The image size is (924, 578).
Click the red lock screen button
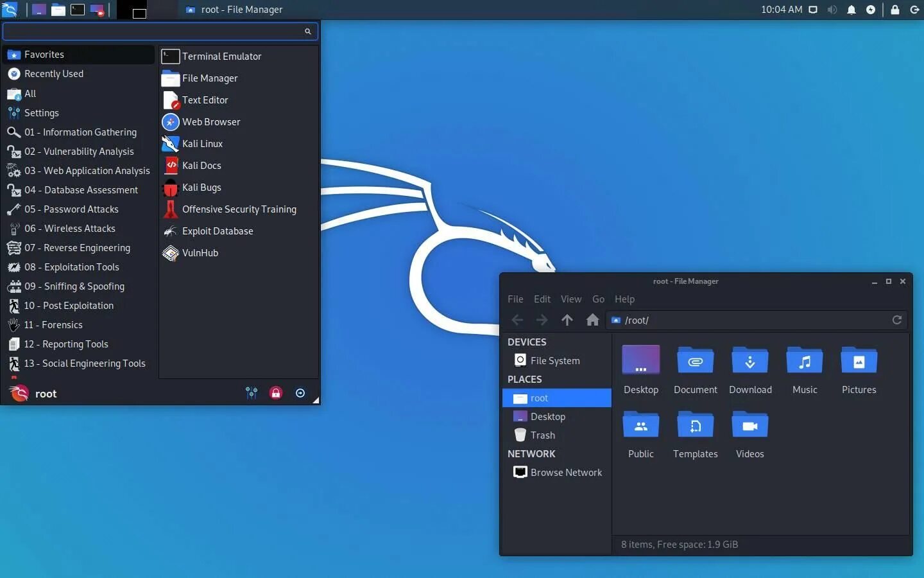(x=276, y=393)
